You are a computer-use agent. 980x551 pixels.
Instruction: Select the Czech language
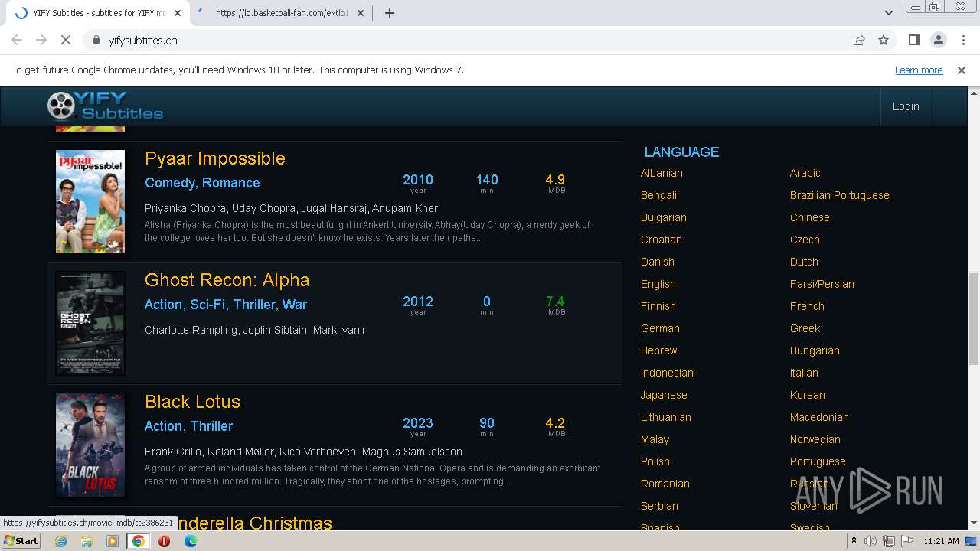(805, 240)
